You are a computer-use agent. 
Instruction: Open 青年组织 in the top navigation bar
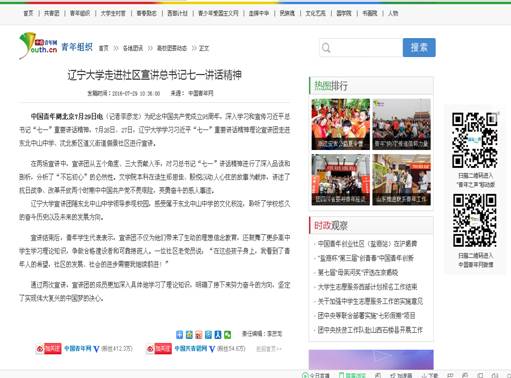pos(80,13)
